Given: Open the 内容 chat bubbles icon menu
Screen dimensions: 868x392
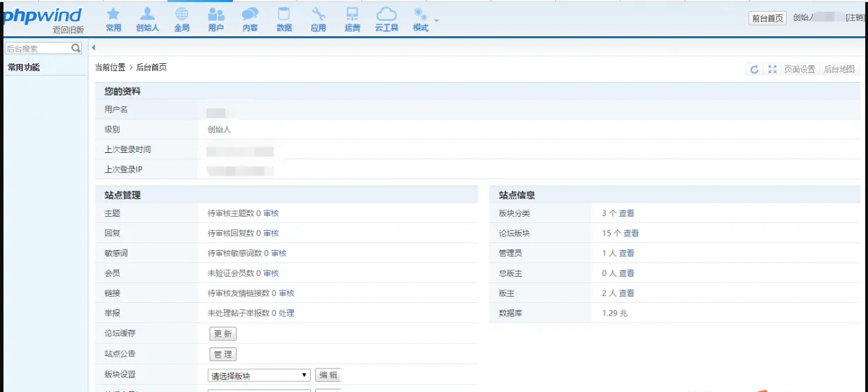Looking at the screenshot, I should pyautogui.click(x=250, y=19).
